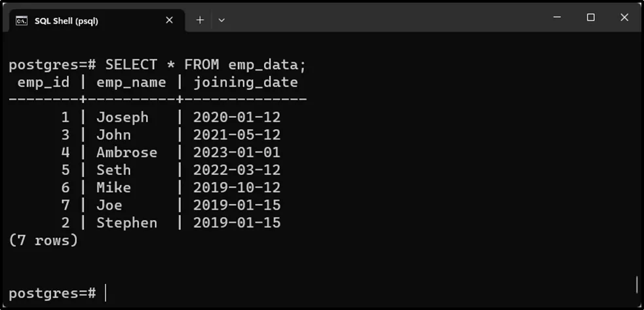Click the SQL Shell terminal icon in tab
644x310 pixels.
click(21, 20)
